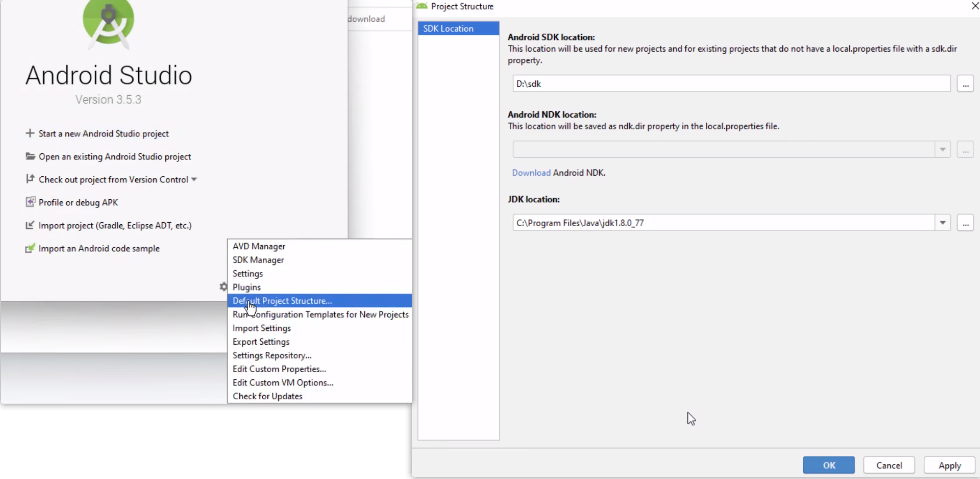Click the JDK location heading

pos(533,199)
